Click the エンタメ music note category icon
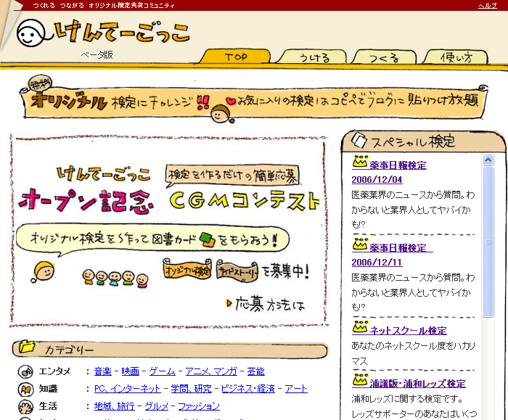Viewport: 508px width, 420px height. [x=25, y=371]
